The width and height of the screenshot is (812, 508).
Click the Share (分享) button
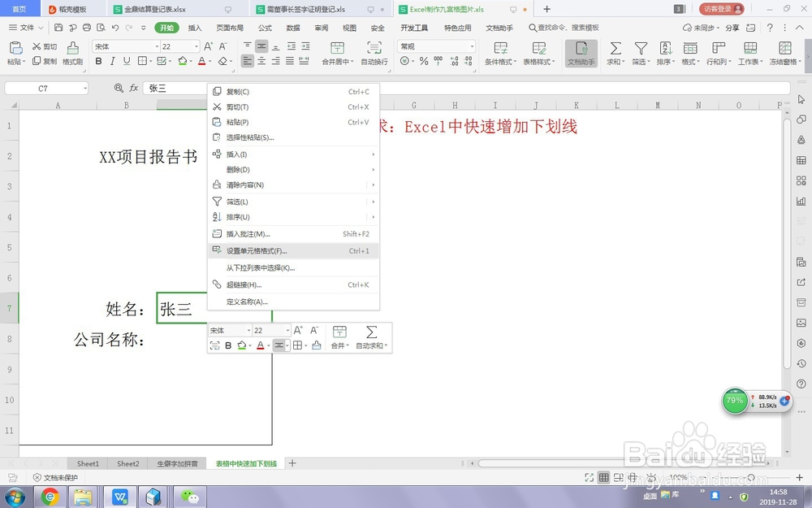[732, 28]
